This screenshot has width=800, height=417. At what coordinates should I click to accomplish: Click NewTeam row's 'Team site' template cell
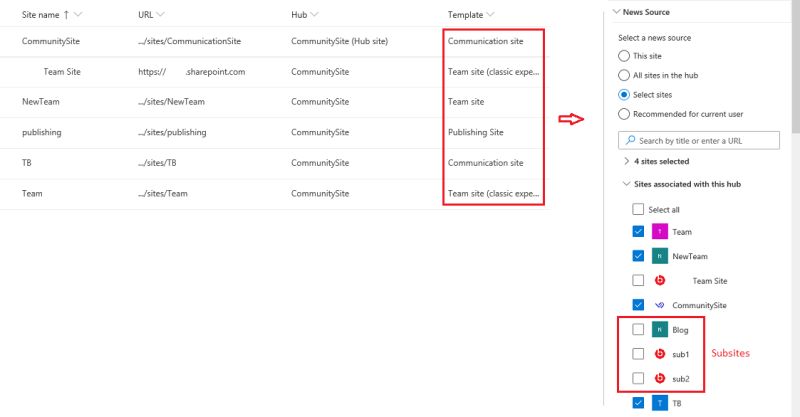466,102
